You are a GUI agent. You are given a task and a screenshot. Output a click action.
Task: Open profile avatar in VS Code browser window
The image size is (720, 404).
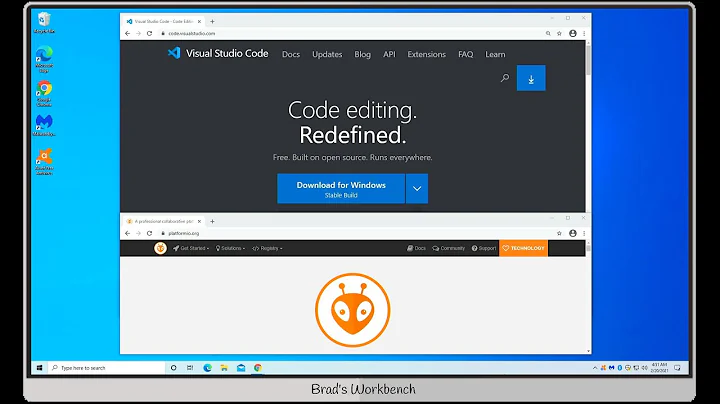tap(573, 34)
